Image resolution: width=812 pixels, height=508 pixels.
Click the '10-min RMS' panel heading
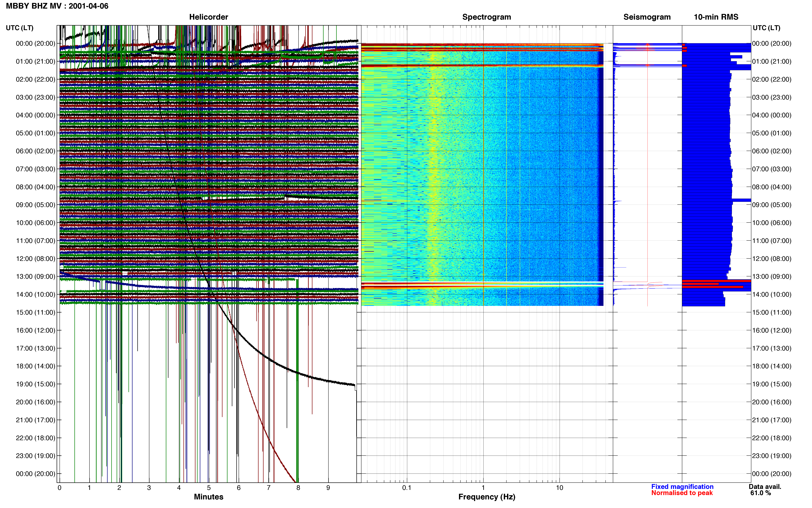[716, 17]
